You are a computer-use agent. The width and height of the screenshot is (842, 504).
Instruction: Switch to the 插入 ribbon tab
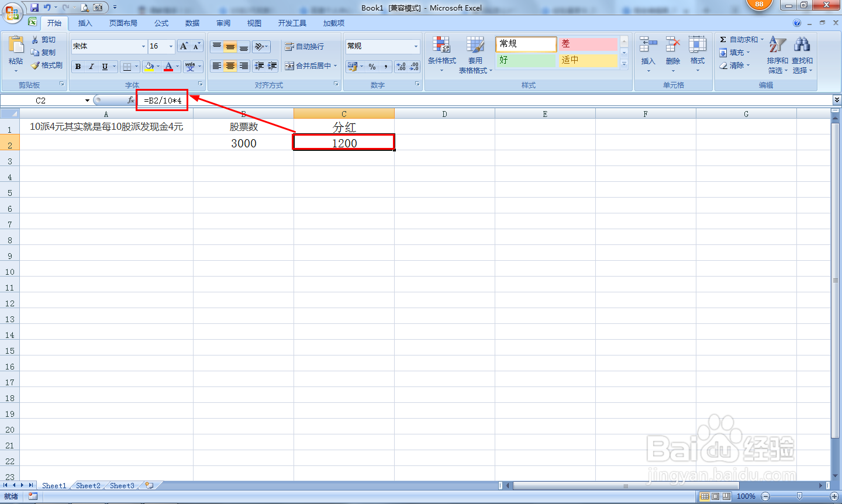[85, 23]
